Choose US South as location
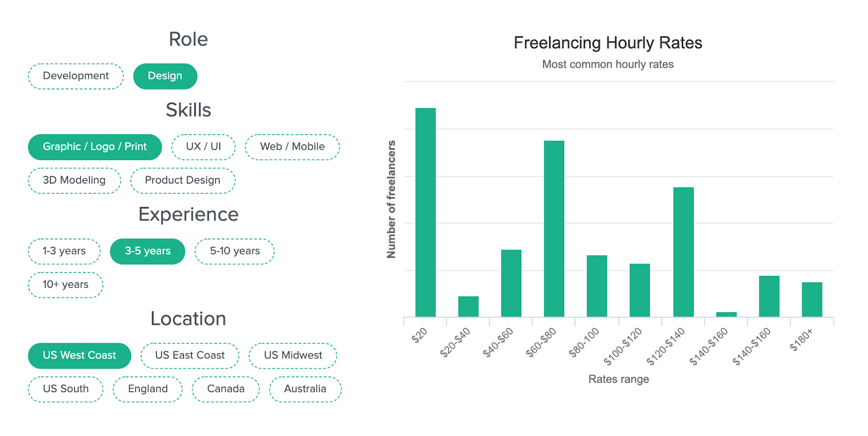 (66, 389)
